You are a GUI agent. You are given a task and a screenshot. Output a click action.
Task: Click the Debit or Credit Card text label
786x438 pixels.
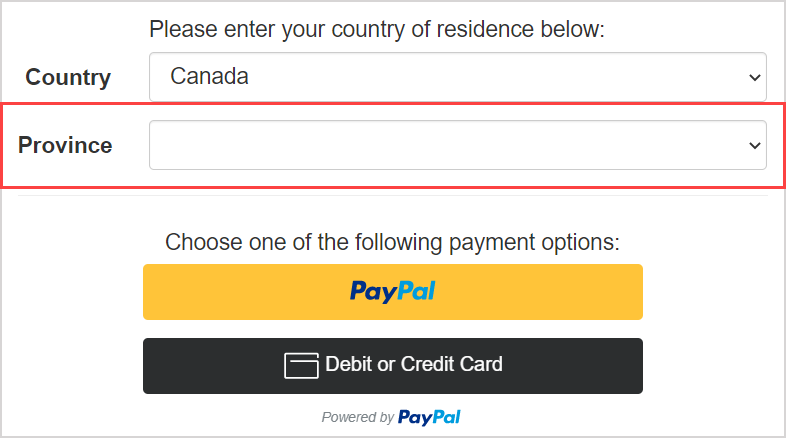click(x=414, y=364)
